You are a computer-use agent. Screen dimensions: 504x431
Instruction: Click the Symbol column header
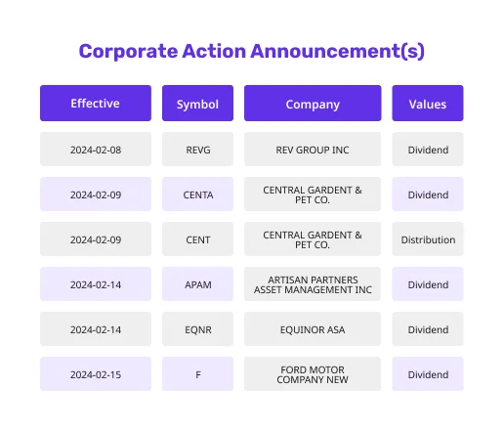(197, 104)
